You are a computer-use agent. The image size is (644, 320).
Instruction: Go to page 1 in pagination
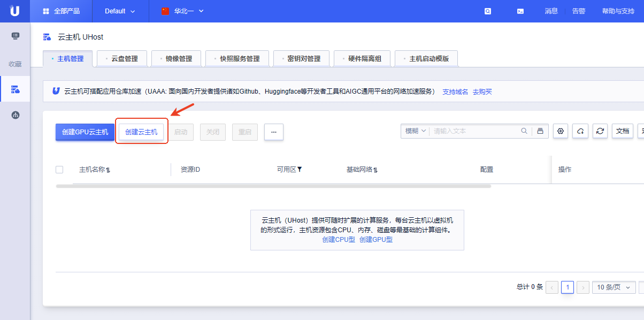[568, 287]
